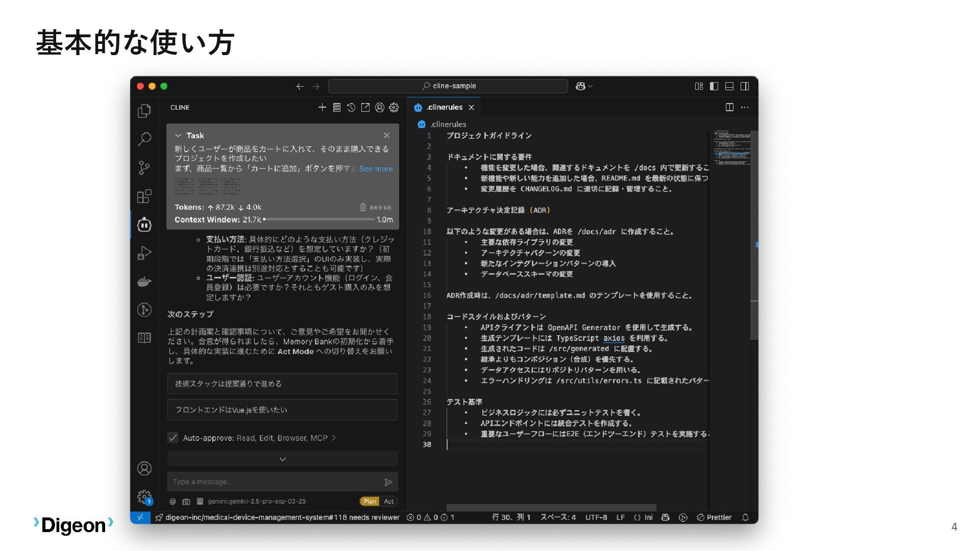Open Cline settings gear in panel header
This screenshot has height=551, width=980.
tap(394, 107)
